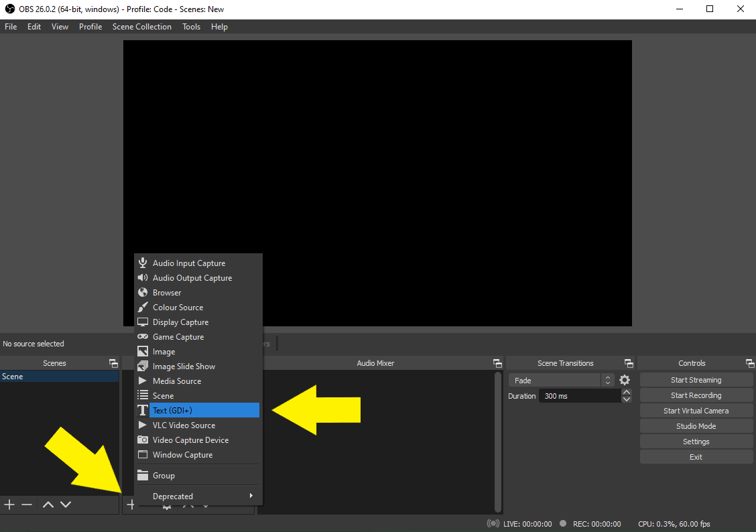Click the Start Streaming button
Image resolution: width=756 pixels, height=532 pixels.
click(696, 380)
